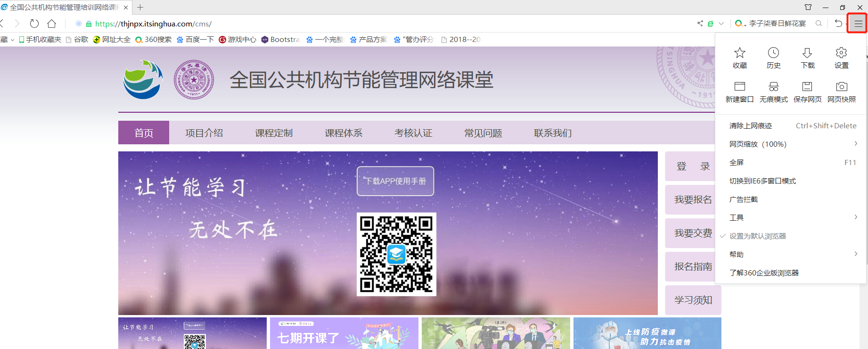
Task: Open 项目介绍 navigation tab
Action: (204, 133)
